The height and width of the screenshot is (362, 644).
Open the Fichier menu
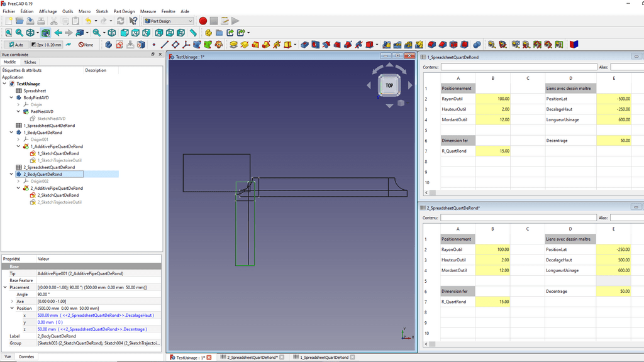tap(9, 11)
